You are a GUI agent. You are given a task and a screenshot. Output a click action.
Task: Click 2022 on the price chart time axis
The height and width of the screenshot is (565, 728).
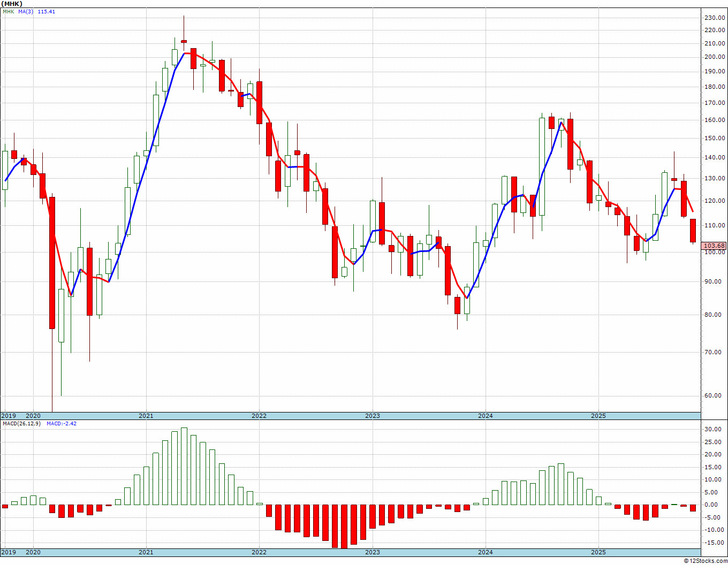pos(259,416)
